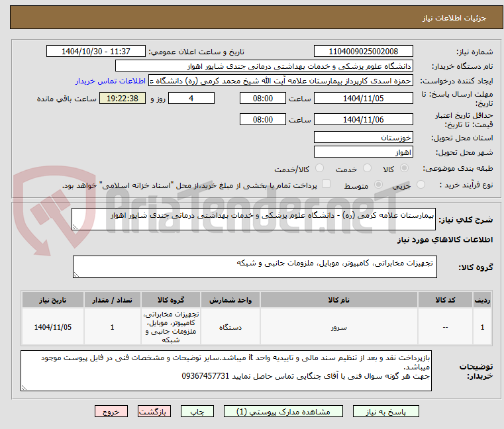Image resolution: width=504 pixels, height=429 pixels.
Task: Select the خدمت radio button
Action: click(x=367, y=168)
